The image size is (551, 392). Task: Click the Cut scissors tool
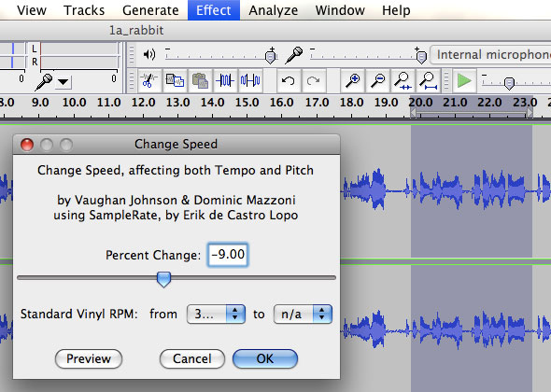[149, 81]
